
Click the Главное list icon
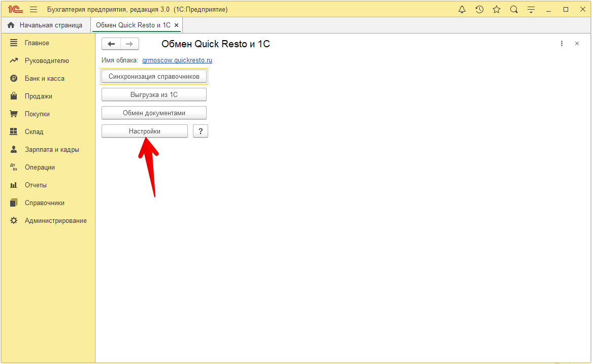[14, 43]
